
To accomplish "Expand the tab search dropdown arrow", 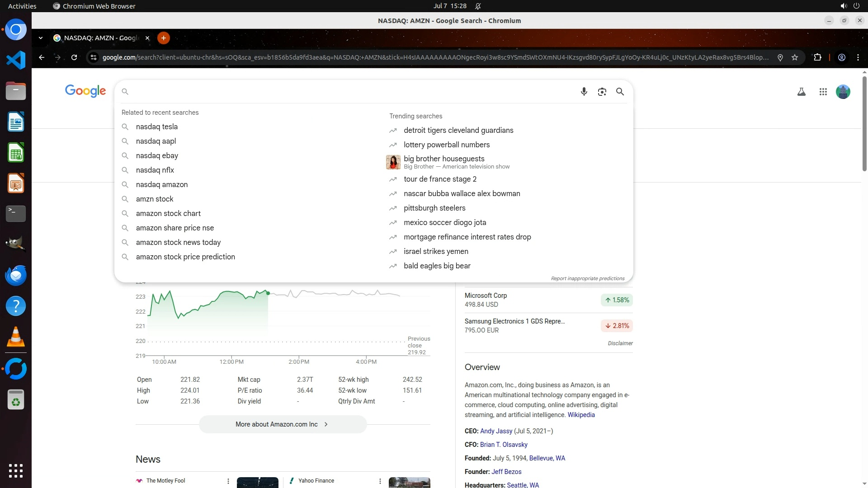I will (41, 38).
